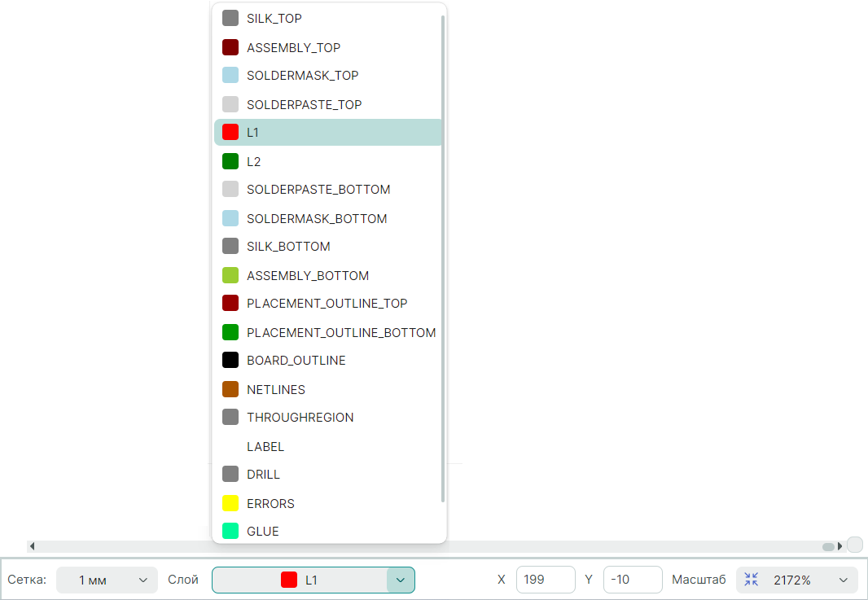Click the layer list vertical scrollbar
The image size is (868, 600).
click(x=443, y=259)
